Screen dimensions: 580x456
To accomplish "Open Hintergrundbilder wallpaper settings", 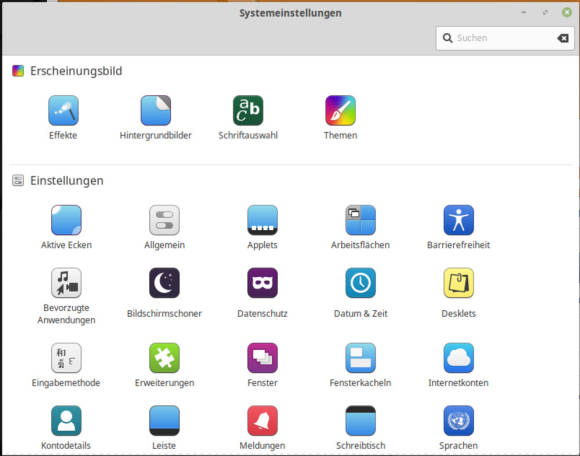I will [156, 111].
